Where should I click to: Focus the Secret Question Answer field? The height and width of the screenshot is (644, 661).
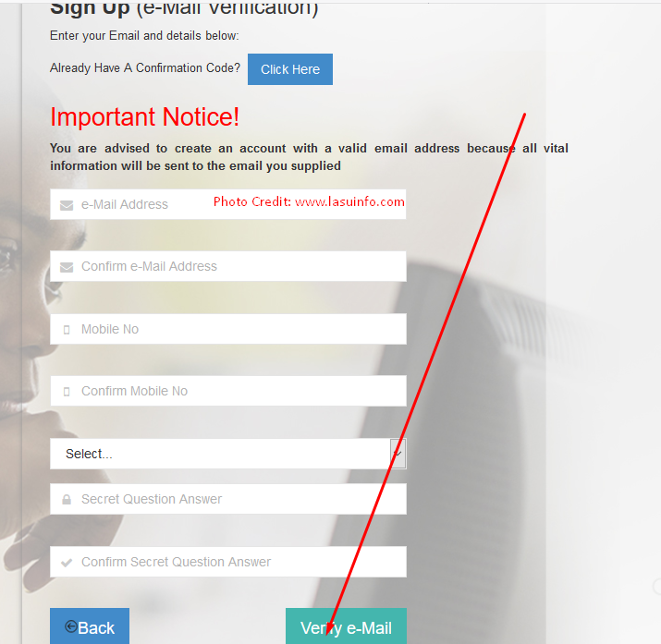coord(228,499)
